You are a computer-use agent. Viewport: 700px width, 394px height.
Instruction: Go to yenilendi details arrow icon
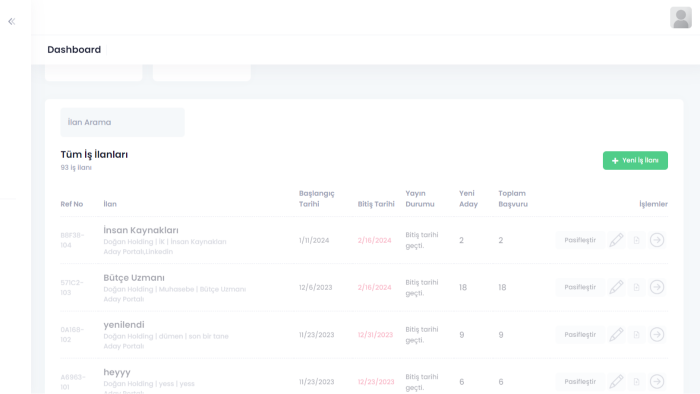(657, 335)
